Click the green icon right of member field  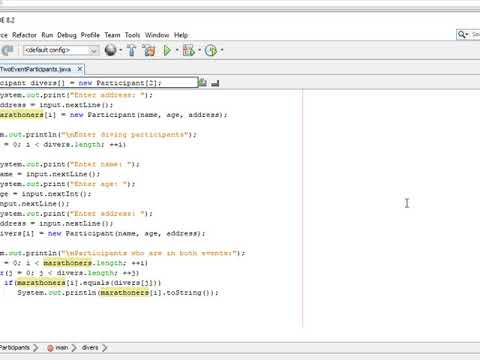(x=203, y=83)
